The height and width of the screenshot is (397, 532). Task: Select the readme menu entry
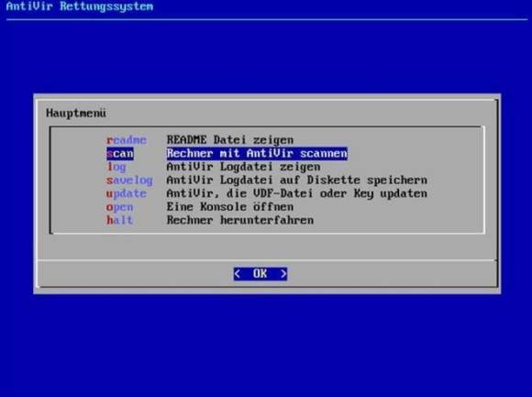(127, 140)
